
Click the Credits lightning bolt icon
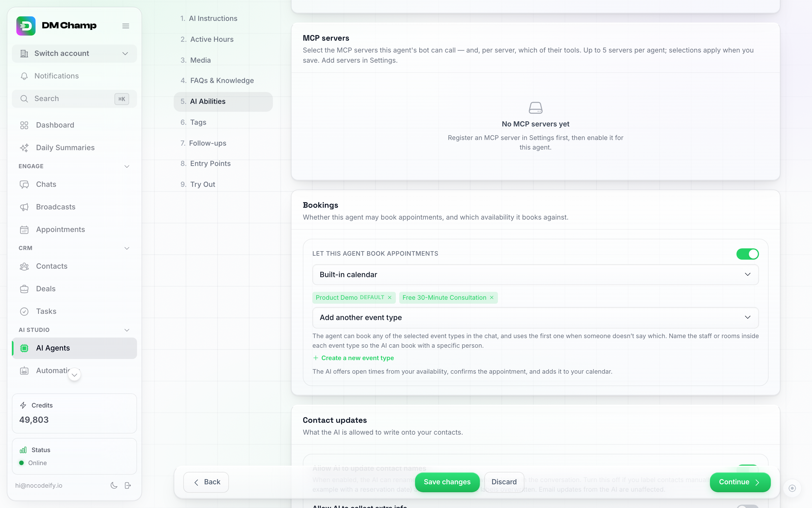coord(23,405)
